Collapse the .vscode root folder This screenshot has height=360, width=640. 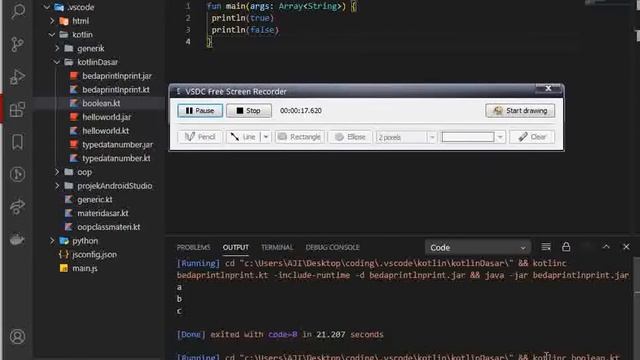tap(47, 7)
